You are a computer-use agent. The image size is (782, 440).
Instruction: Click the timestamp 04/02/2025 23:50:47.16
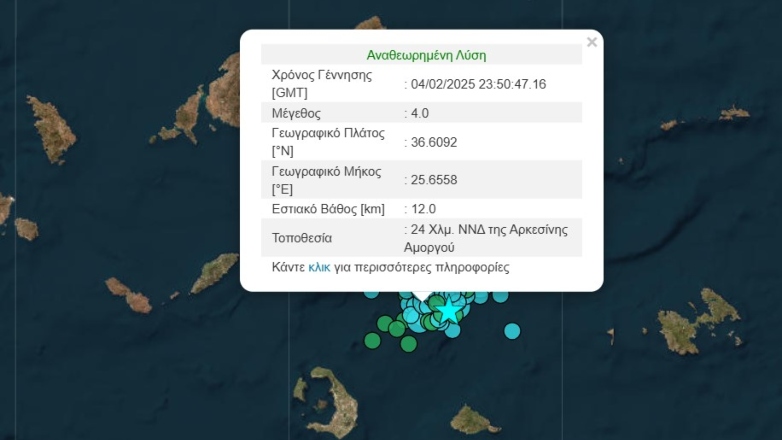(x=478, y=84)
